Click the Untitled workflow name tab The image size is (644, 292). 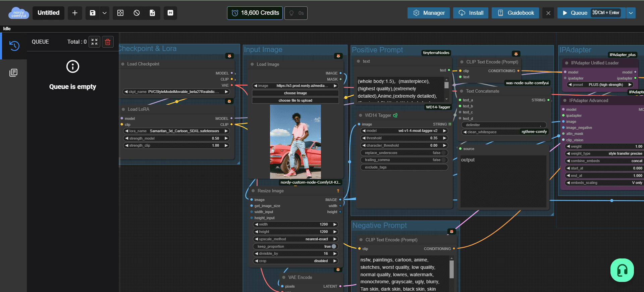[48, 13]
